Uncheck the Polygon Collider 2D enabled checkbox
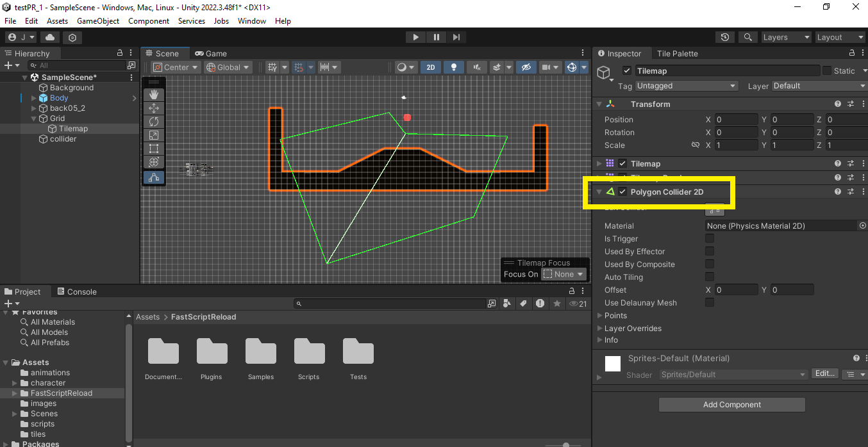Image resolution: width=868 pixels, height=447 pixels. [x=621, y=191]
